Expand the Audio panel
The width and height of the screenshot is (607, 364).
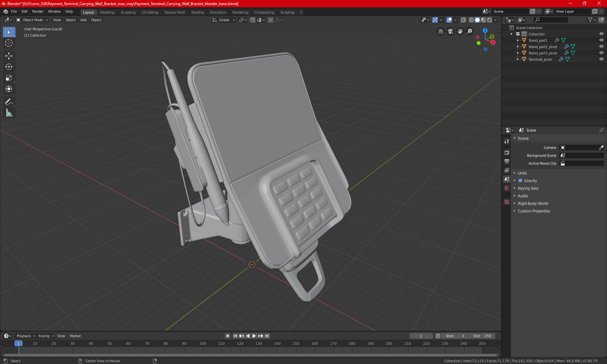tap(523, 196)
